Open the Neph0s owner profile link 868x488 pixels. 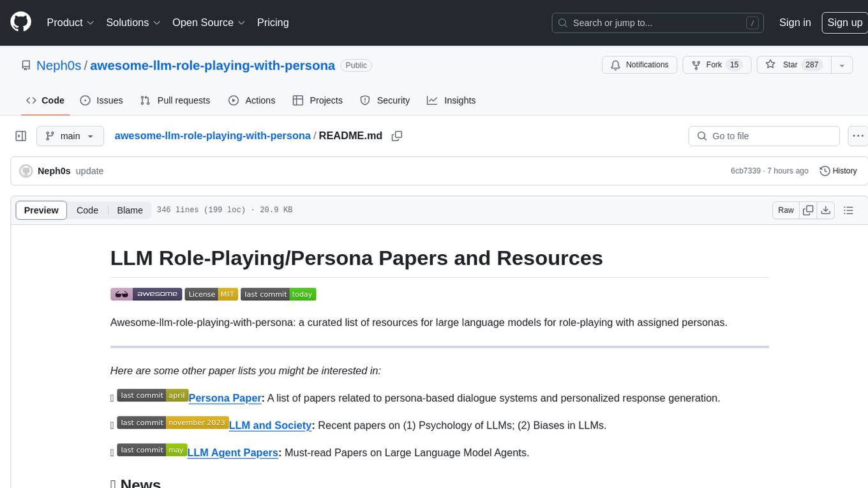tap(59, 65)
